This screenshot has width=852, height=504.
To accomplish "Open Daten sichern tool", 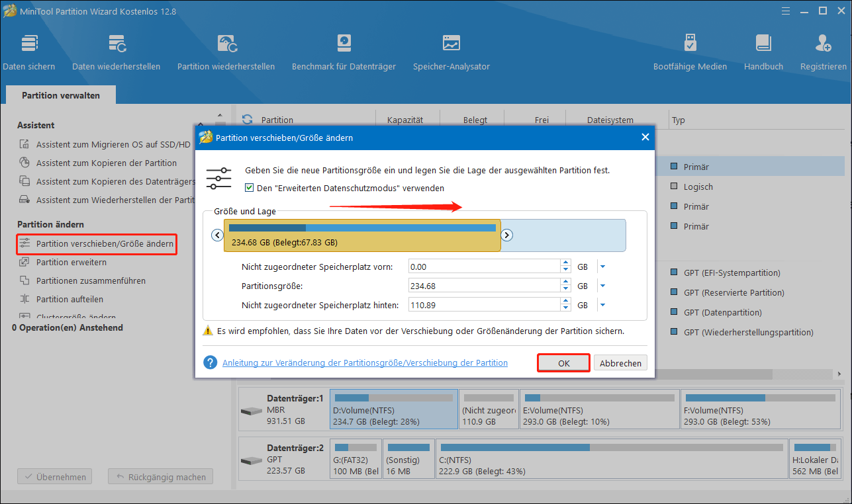I will [x=29, y=52].
